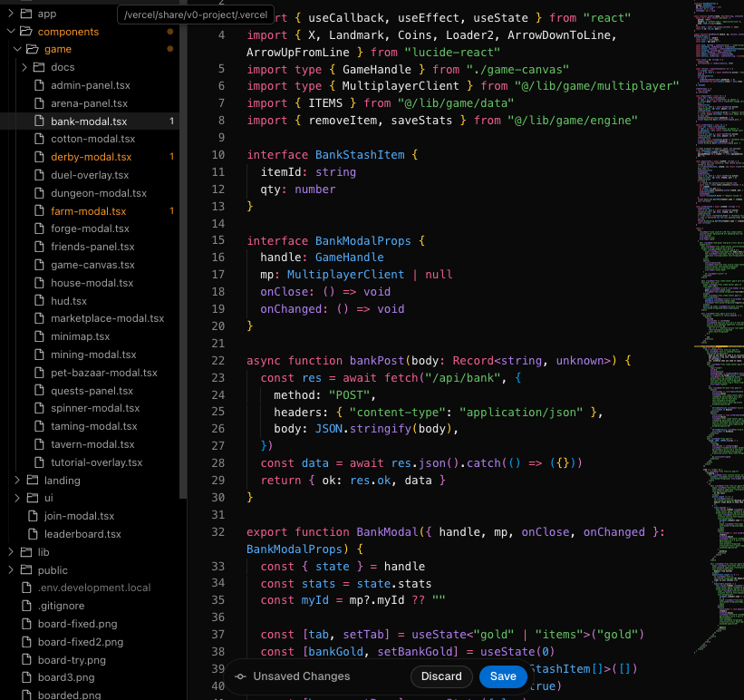Click "BankStashItem" interface name in code
This screenshot has height=700, width=744.
tap(360, 155)
